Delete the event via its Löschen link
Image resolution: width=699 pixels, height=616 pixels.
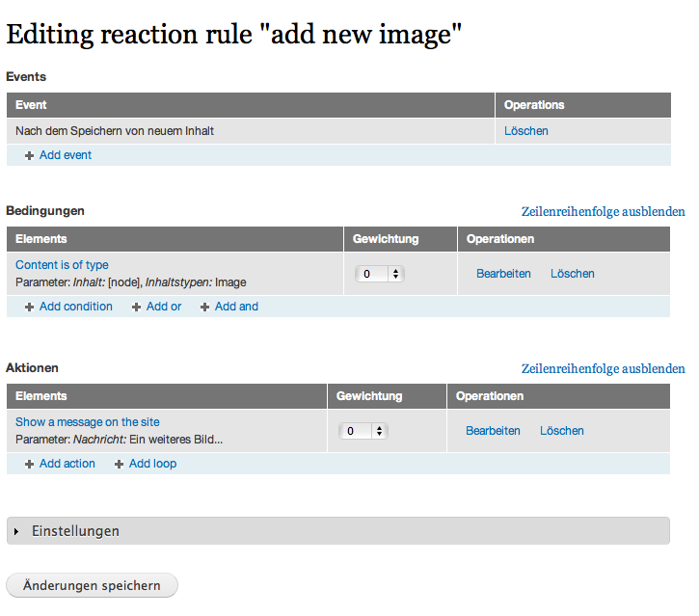pos(525,131)
